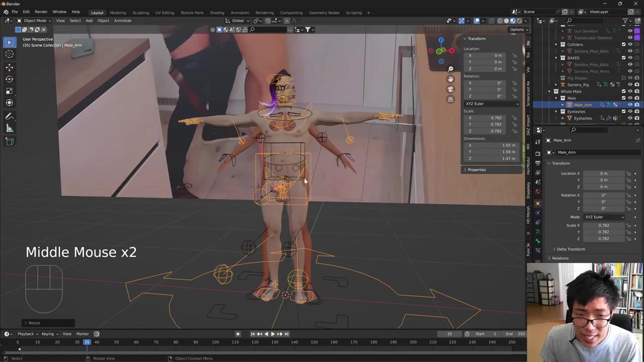Open the AnimAide menu

[x=122, y=21]
